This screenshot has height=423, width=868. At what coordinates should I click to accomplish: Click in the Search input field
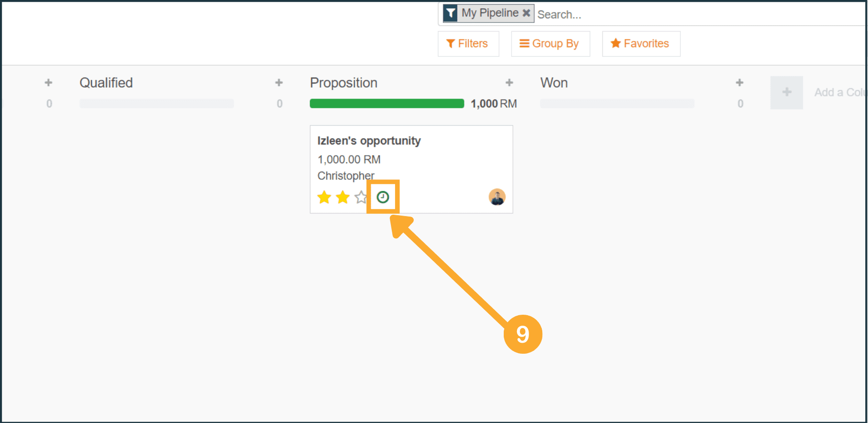pos(688,15)
